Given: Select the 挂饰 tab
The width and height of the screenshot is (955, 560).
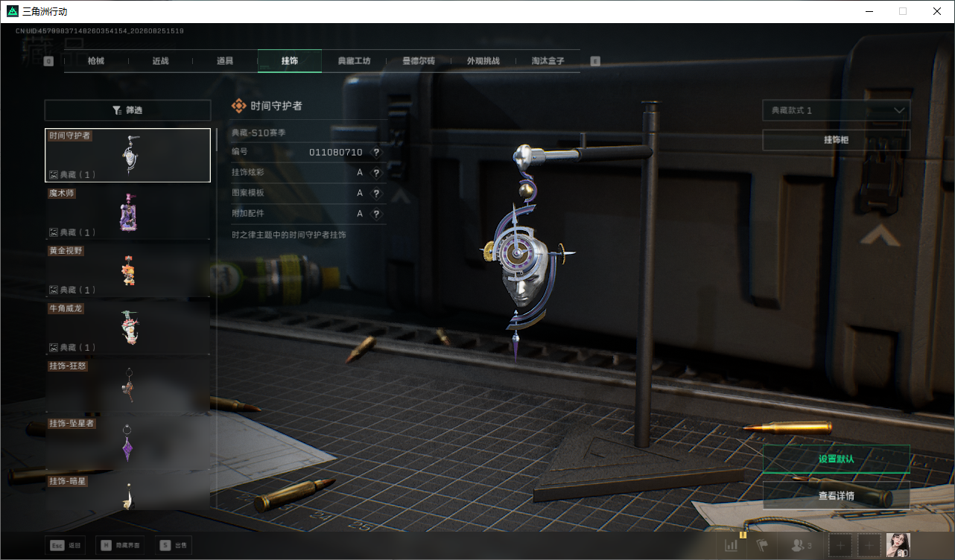Looking at the screenshot, I should coord(290,61).
